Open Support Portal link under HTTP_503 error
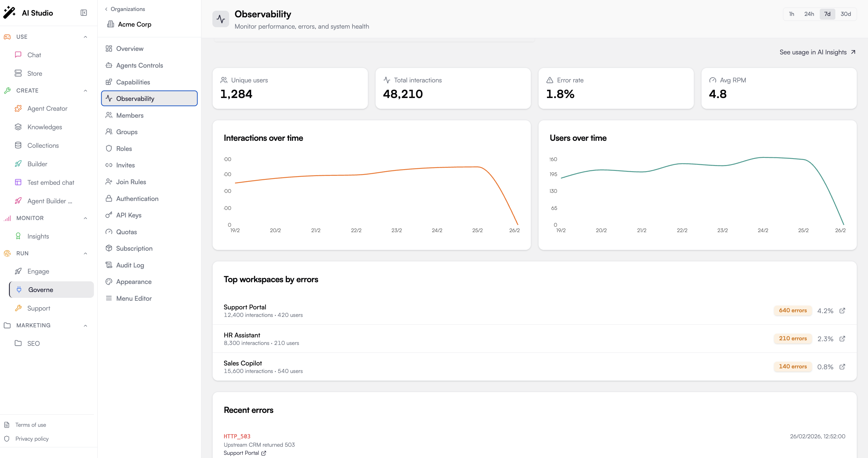Image resolution: width=868 pixels, height=458 pixels. pyautogui.click(x=245, y=453)
